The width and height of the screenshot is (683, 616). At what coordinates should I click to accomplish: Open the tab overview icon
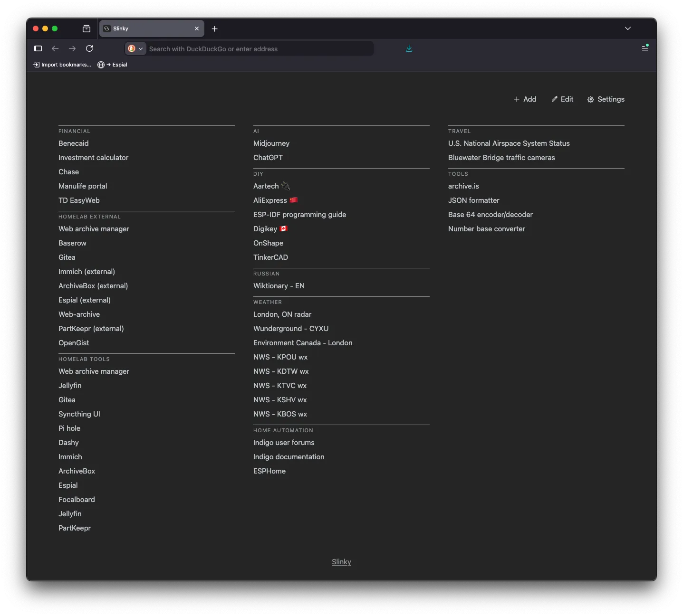point(87,28)
